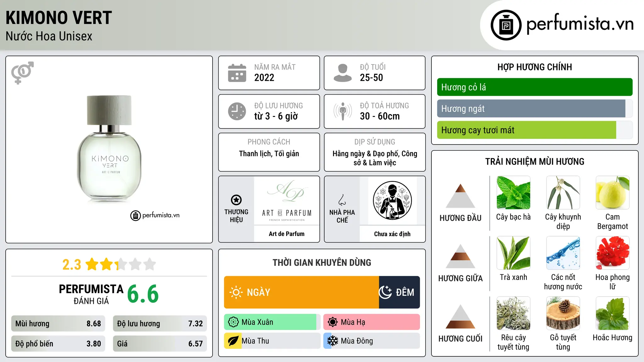Click the unisex gender symbol icon
644x362 pixels.
(22, 73)
